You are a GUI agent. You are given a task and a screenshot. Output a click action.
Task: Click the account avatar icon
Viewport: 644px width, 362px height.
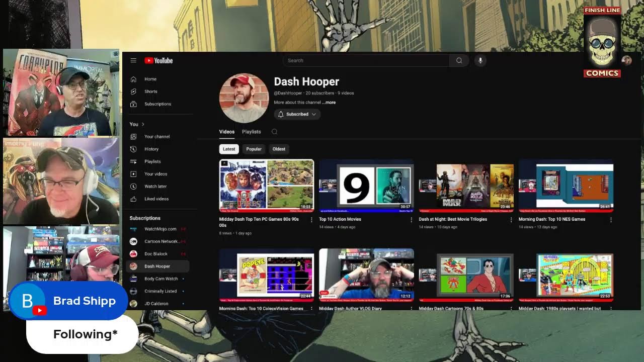626,60
